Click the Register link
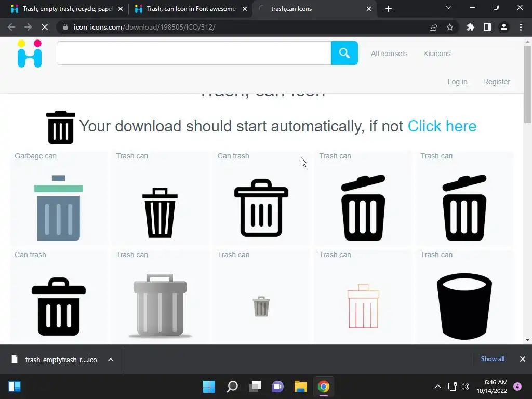The height and width of the screenshot is (399, 532). [x=496, y=82]
